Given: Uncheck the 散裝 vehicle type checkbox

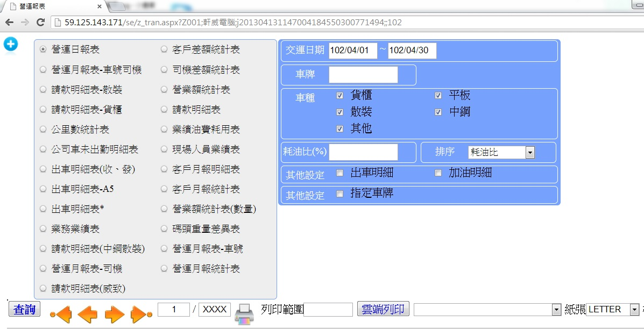Looking at the screenshot, I should (339, 112).
